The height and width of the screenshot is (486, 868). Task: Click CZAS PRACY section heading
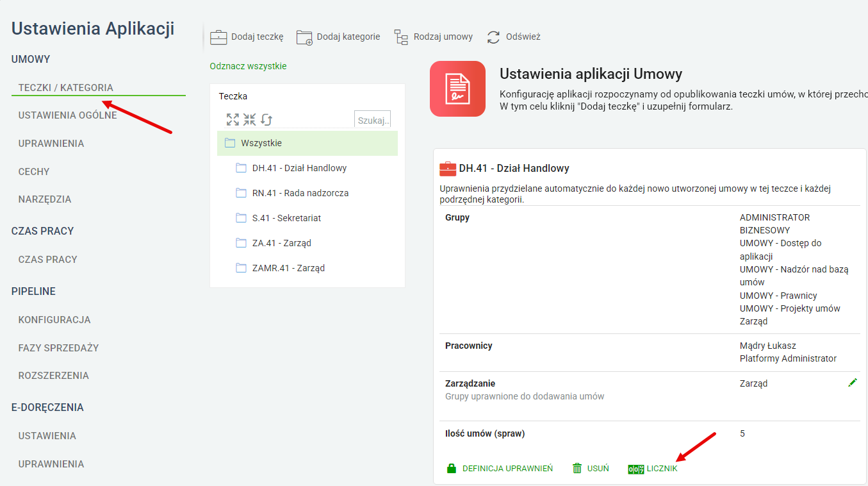[x=43, y=231]
